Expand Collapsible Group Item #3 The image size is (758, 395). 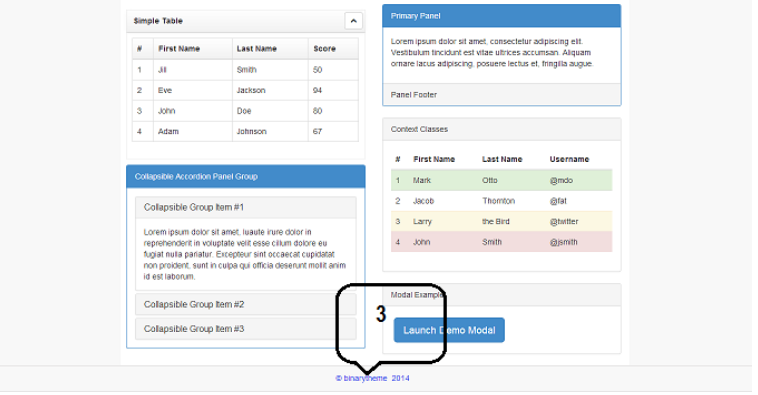194,329
